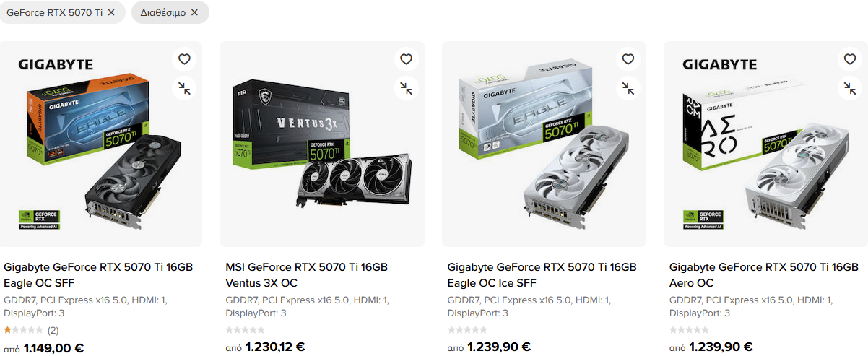Favorite the Gigabyte Eagle OC SFF card
The width and height of the screenshot is (868, 356).
click(x=184, y=59)
